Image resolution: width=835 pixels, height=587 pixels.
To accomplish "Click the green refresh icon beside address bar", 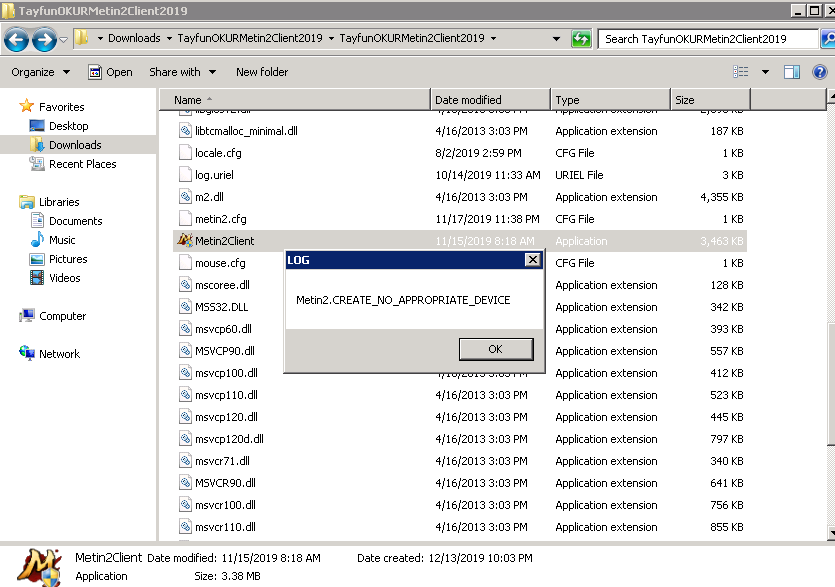I will (x=581, y=38).
